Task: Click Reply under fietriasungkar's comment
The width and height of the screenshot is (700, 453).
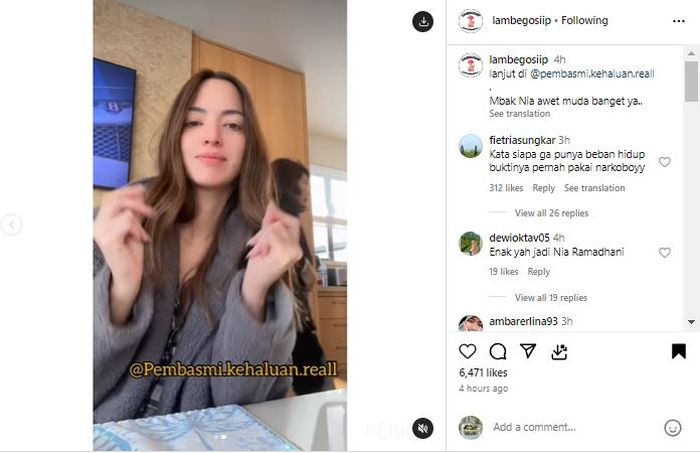Action: pyautogui.click(x=543, y=188)
